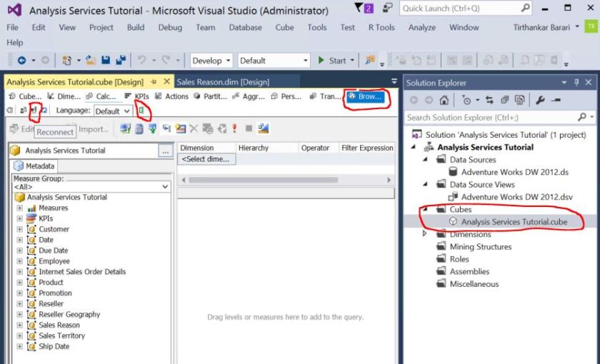Viewport: 600px width, 364px height.
Task: Click the Pending Changes Filter clock icon
Action: pyautogui.click(x=466, y=100)
